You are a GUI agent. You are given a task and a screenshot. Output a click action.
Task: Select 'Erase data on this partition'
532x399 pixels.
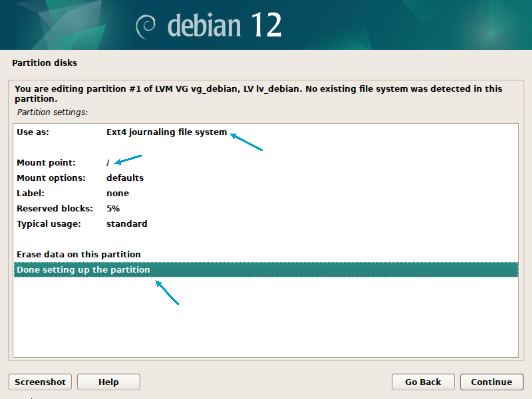tap(79, 254)
